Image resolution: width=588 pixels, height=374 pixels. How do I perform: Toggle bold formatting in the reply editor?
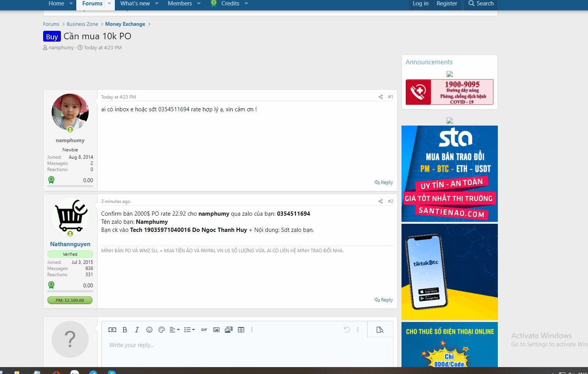[x=125, y=330]
